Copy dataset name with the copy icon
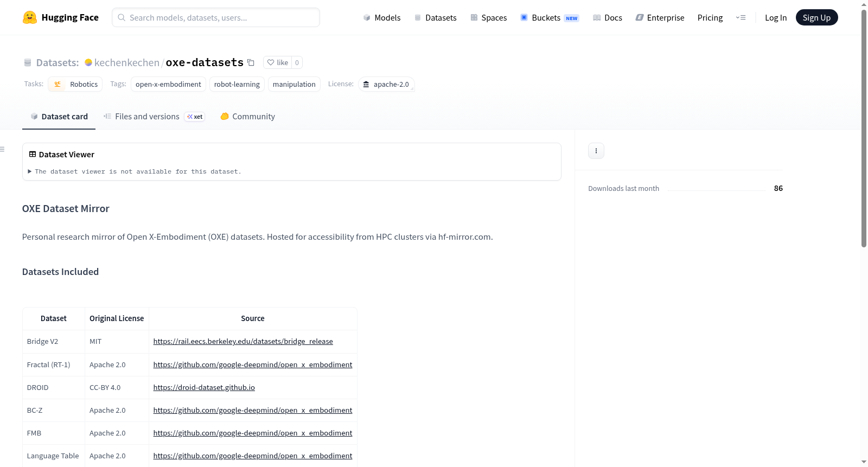 tap(251, 62)
